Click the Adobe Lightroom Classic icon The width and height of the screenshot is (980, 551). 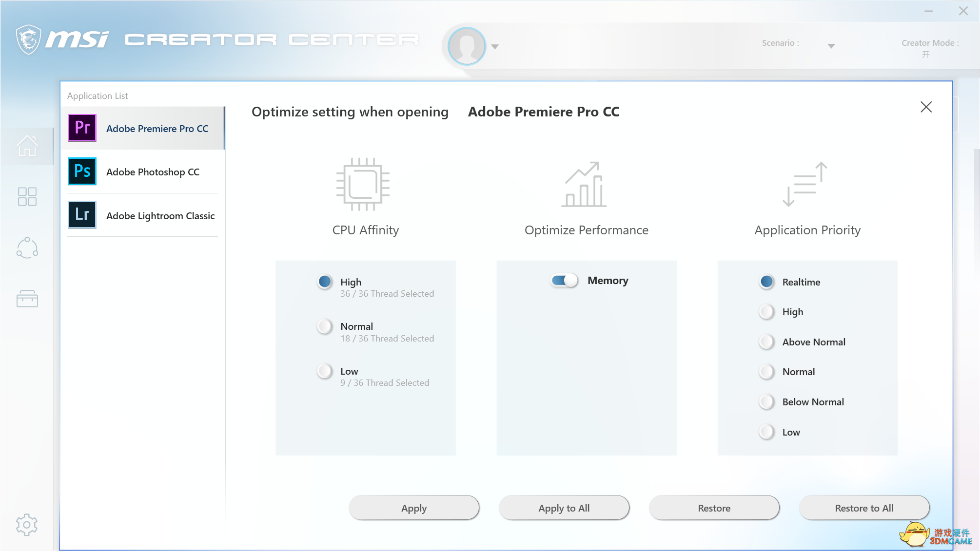(x=82, y=215)
